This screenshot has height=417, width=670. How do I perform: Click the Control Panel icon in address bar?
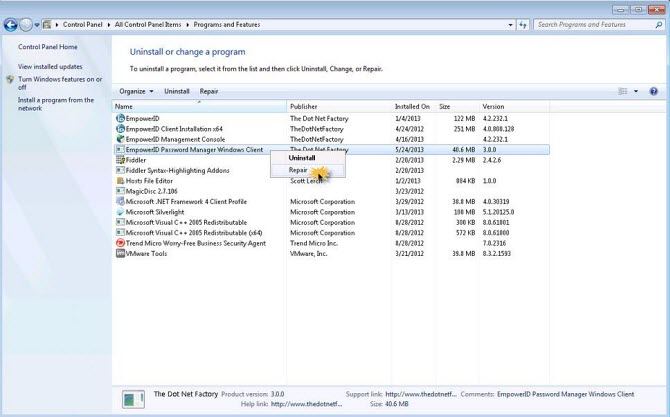(x=47, y=25)
